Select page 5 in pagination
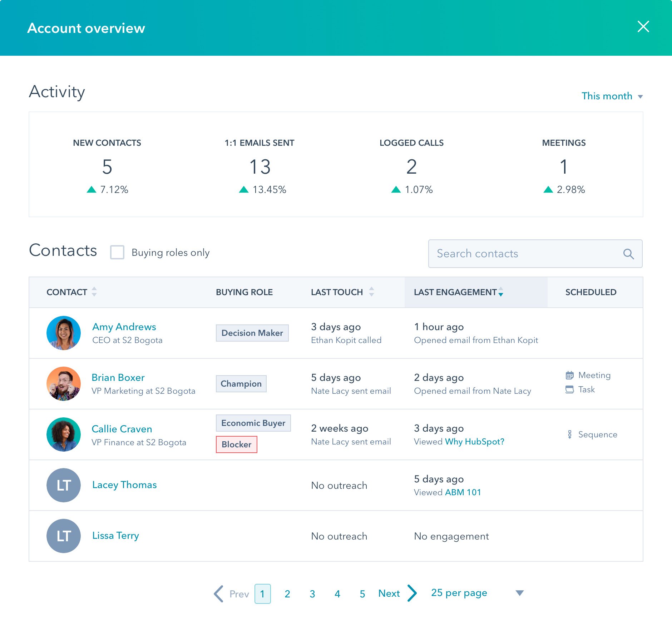672x621 pixels. (362, 594)
